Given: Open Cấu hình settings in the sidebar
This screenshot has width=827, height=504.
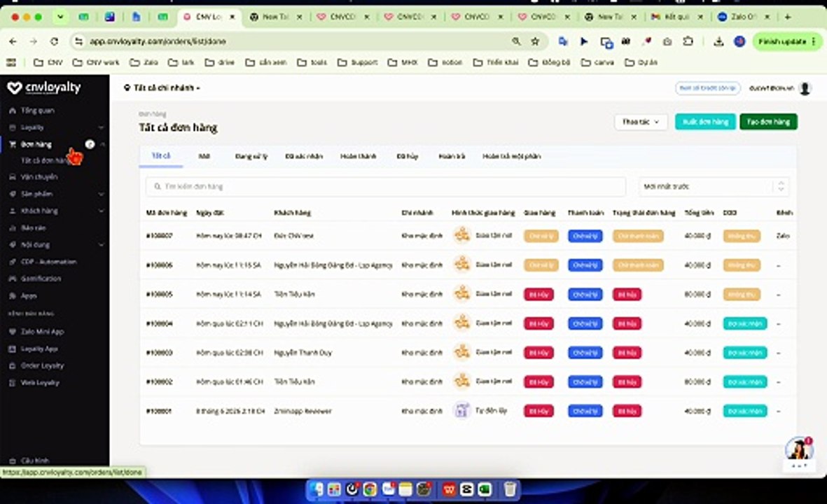Looking at the screenshot, I should point(34,460).
